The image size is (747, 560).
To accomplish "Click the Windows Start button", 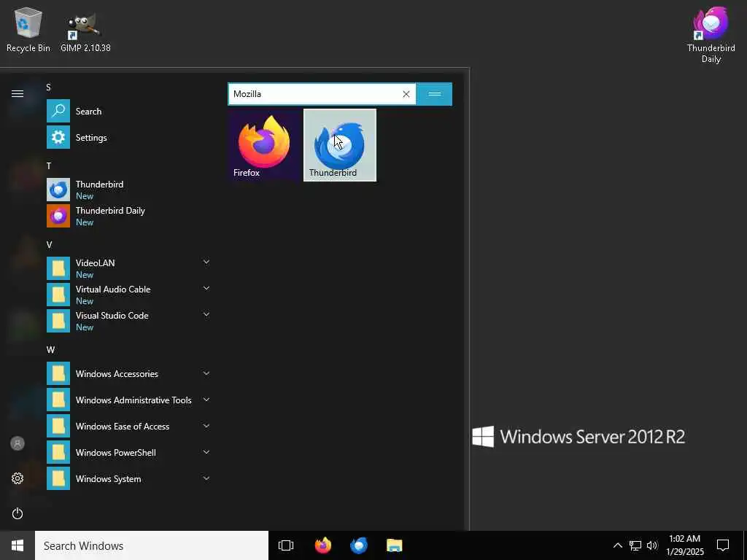I will (x=18, y=545).
